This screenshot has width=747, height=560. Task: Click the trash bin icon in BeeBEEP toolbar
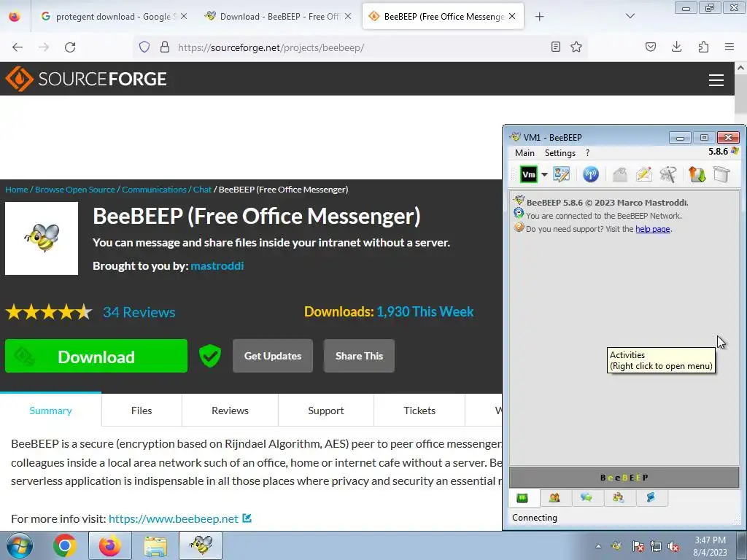(721, 174)
